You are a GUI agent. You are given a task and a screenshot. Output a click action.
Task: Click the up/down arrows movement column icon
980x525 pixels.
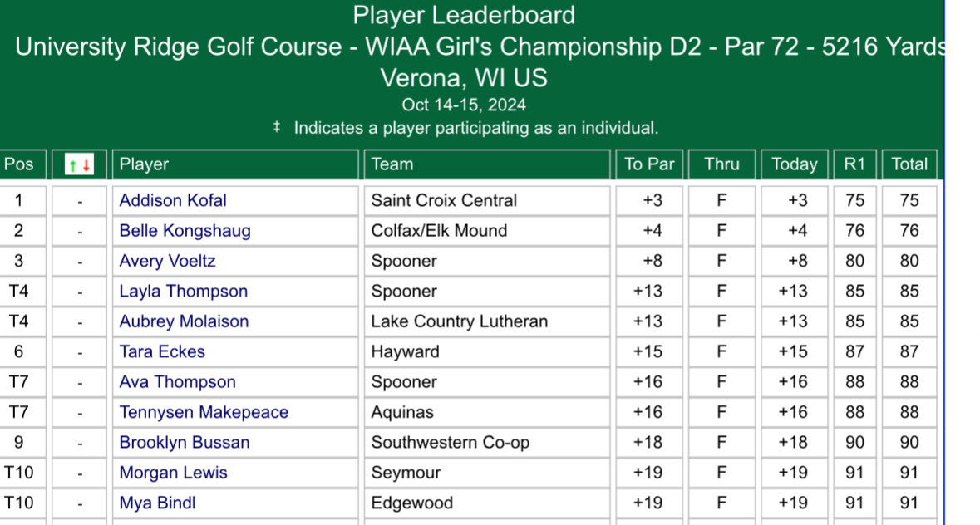click(79, 164)
